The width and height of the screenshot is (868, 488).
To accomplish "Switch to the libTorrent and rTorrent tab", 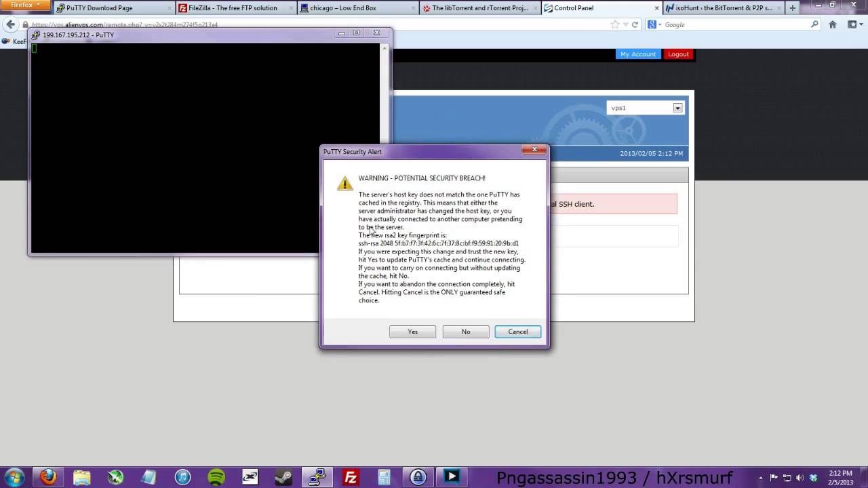I will [x=479, y=8].
